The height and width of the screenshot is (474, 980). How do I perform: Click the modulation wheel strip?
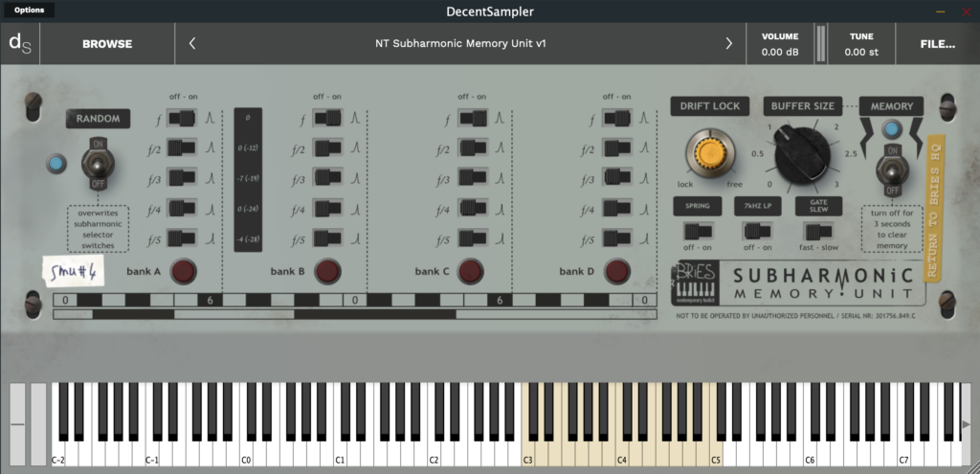(x=38, y=424)
